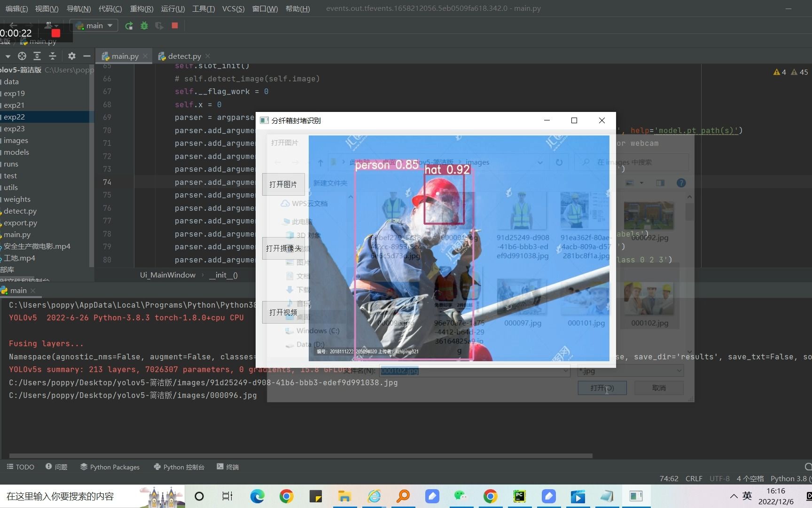Click the 打开视频 button

coord(283,312)
